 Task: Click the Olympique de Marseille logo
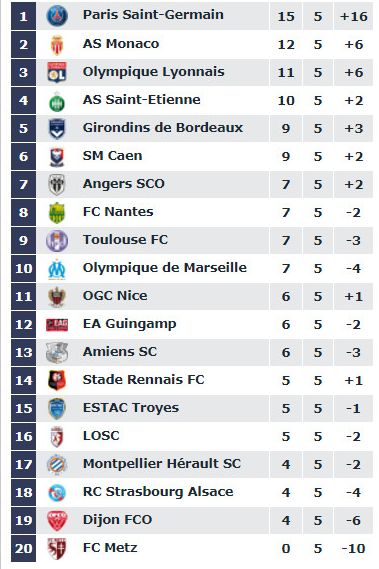click(57, 269)
